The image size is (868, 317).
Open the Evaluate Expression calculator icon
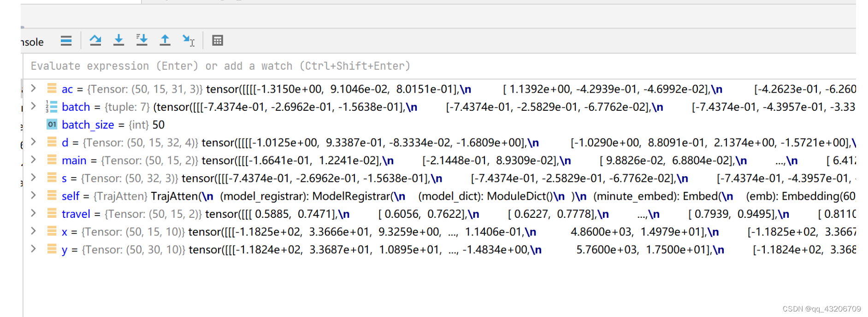point(218,41)
